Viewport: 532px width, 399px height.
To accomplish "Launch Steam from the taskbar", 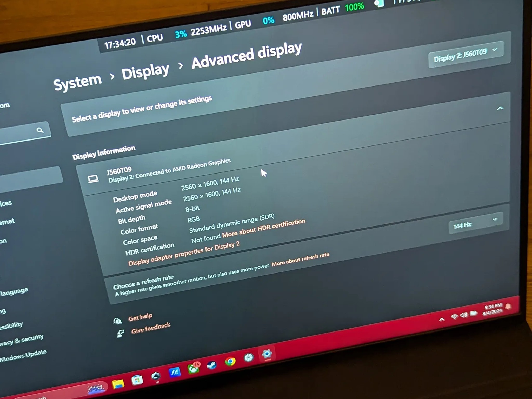I will (212, 365).
